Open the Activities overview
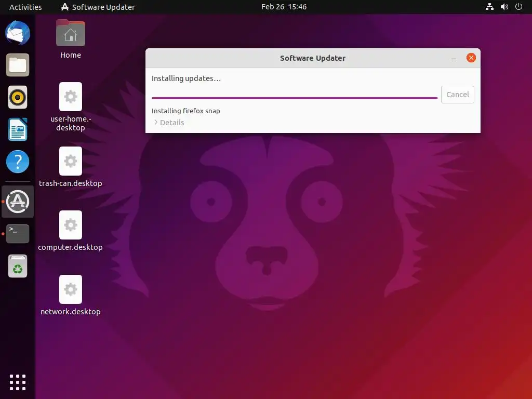532x399 pixels. (x=25, y=7)
